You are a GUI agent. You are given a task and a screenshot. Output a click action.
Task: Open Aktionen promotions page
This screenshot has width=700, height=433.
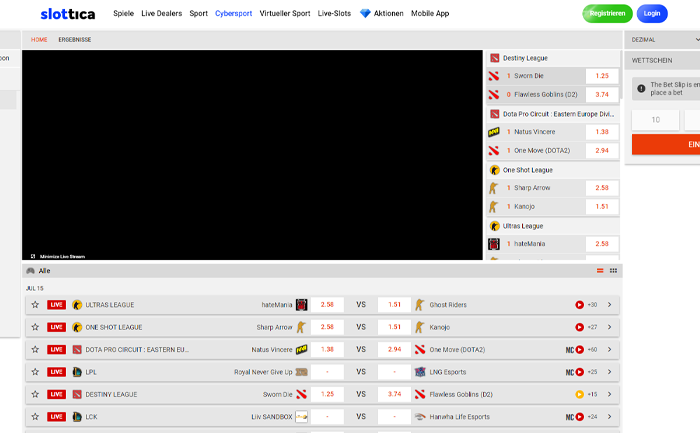(x=388, y=13)
